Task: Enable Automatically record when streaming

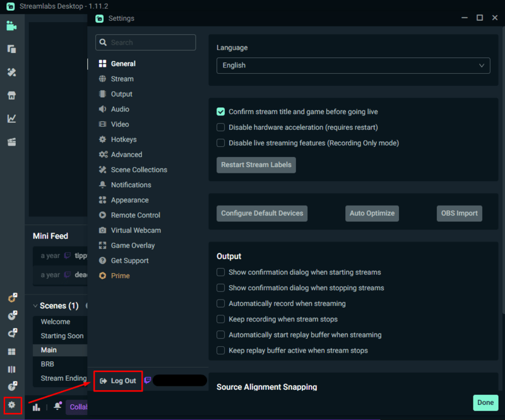Action: [x=220, y=303]
